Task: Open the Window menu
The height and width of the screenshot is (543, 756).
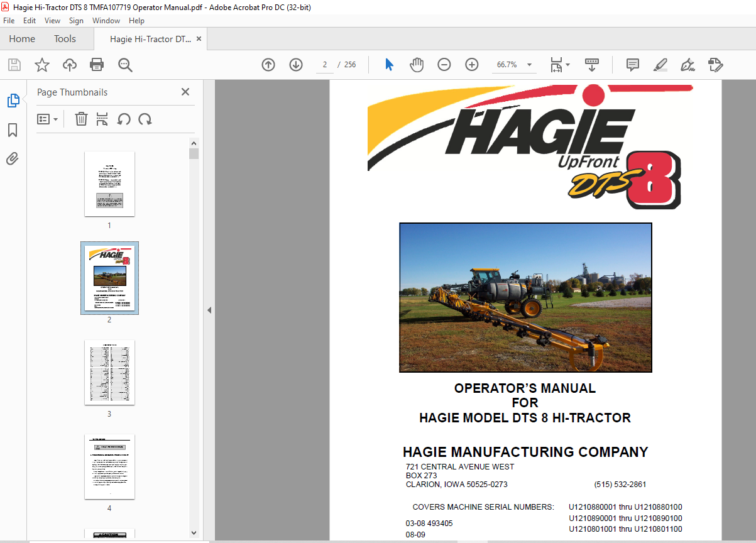Action: [106, 21]
